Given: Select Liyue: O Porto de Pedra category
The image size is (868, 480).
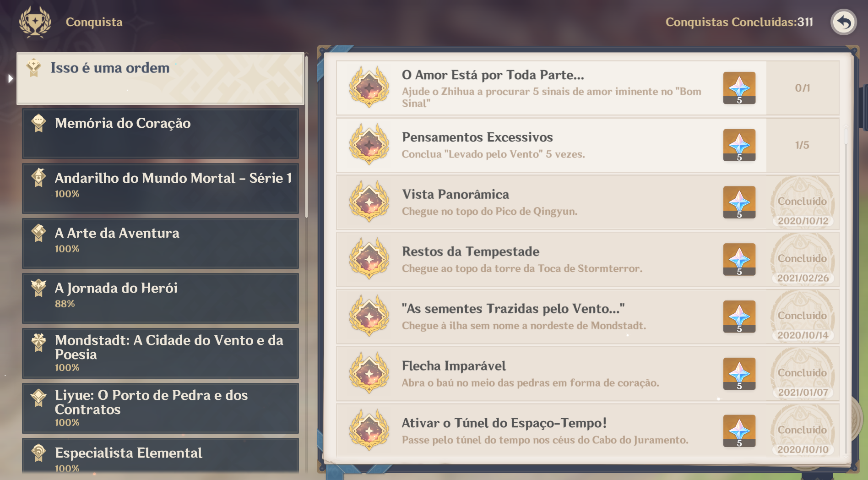Looking at the screenshot, I should pos(160,408).
